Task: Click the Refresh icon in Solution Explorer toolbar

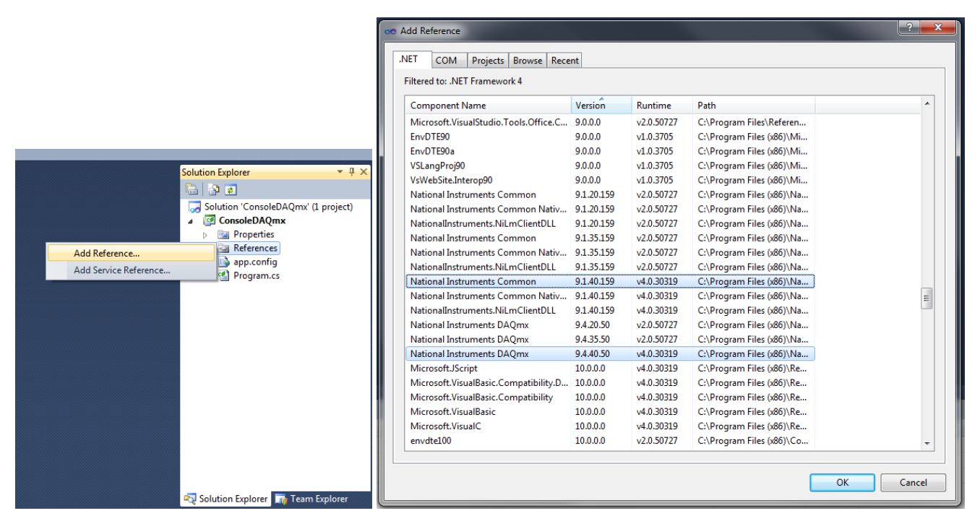Action: (x=231, y=189)
